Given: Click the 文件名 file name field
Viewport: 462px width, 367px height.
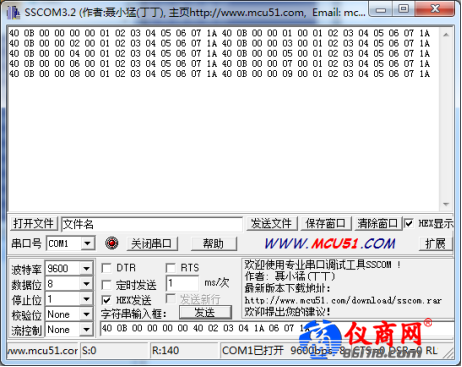Looking at the screenshot, I should click(152, 224).
